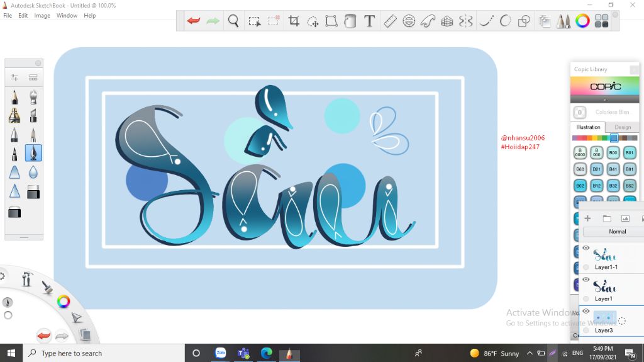This screenshot has height=362, width=644.
Task: Select the Layer1-1 thumbnail
Action: [x=604, y=255]
